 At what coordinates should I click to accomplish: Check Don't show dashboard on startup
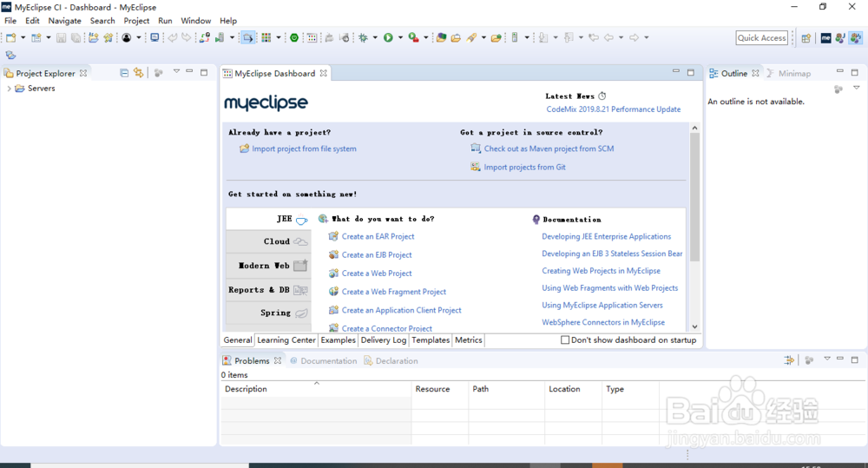(x=565, y=340)
